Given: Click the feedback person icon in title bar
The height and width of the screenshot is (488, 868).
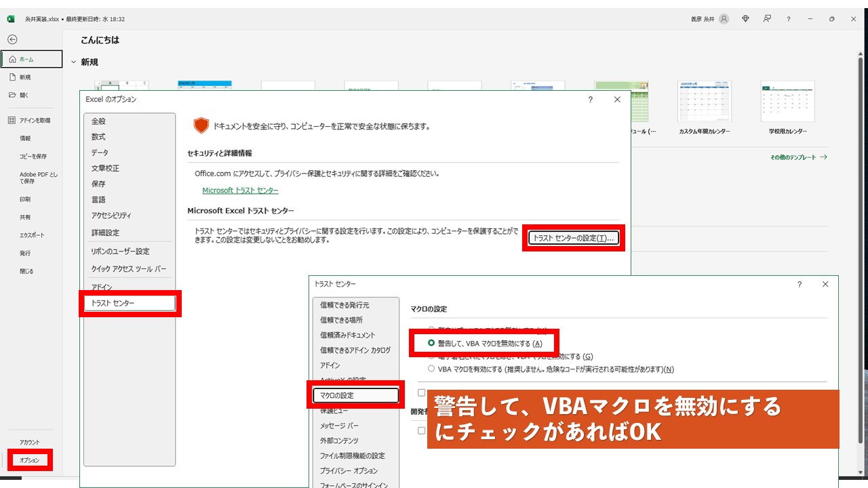Looking at the screenshot, I should pos(767,19).
